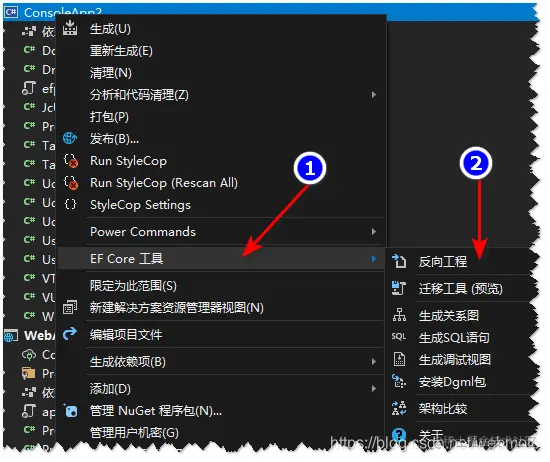Click the dependencies icon under Web project
Screen dimensions: 550x462
29,392
